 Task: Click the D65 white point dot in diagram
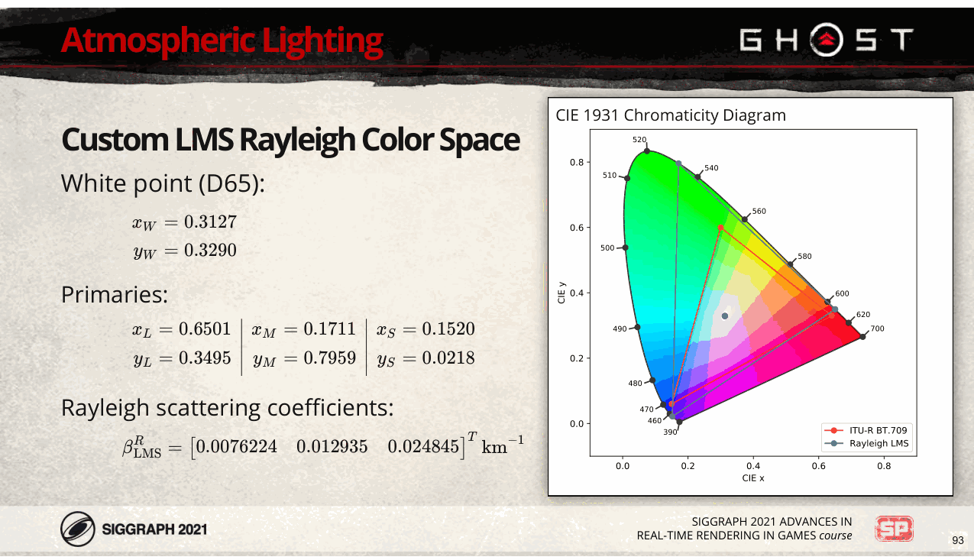click(725, 316)
